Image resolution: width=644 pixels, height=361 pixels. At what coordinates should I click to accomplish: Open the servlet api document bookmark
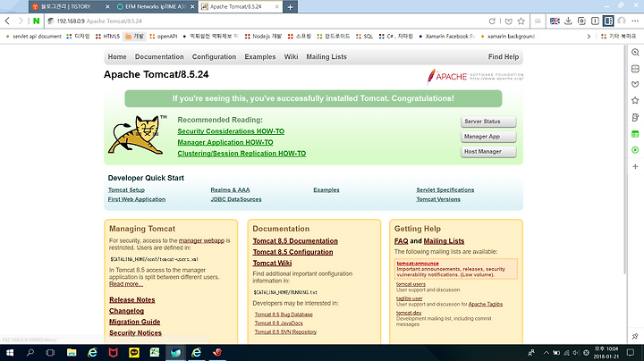pyautogui.click(x=33, y=36)
